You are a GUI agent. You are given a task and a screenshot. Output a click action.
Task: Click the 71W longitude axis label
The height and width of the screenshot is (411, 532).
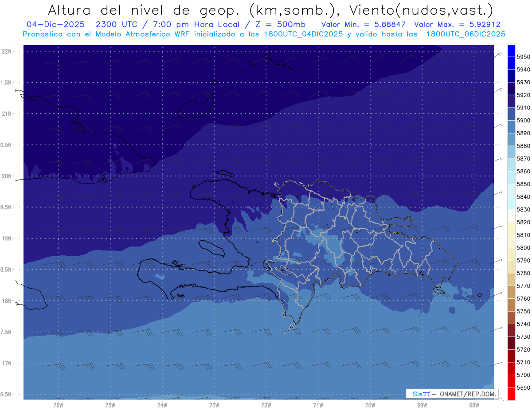[318, 405]
